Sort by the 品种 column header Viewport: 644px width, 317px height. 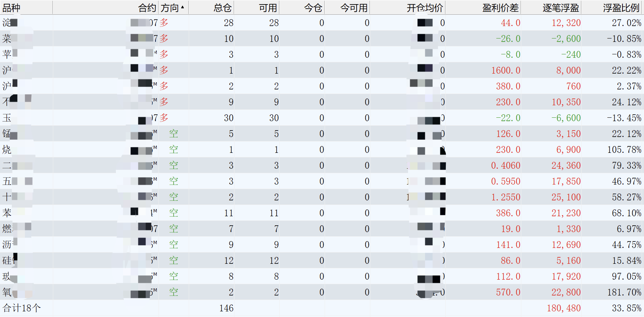(x=11, y=8)
